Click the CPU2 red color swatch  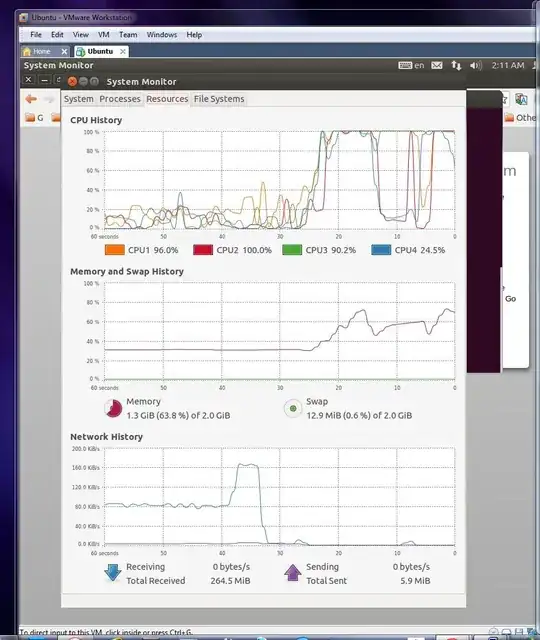point(203,250)
